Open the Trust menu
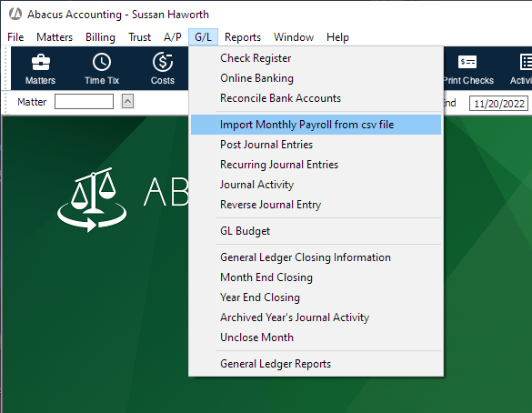The width and height of the screenshot is (532, 413). tap(139, 37)
